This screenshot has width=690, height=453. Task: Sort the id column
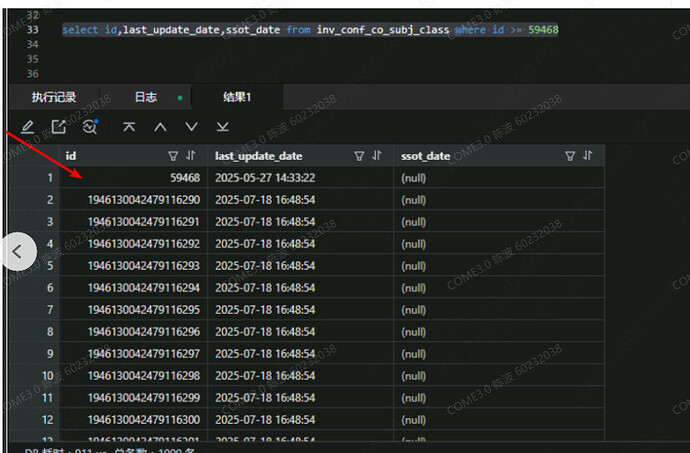191,155
